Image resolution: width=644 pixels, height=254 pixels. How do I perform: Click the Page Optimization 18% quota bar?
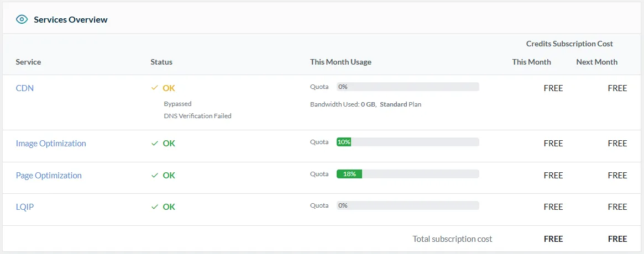point(407,174)
